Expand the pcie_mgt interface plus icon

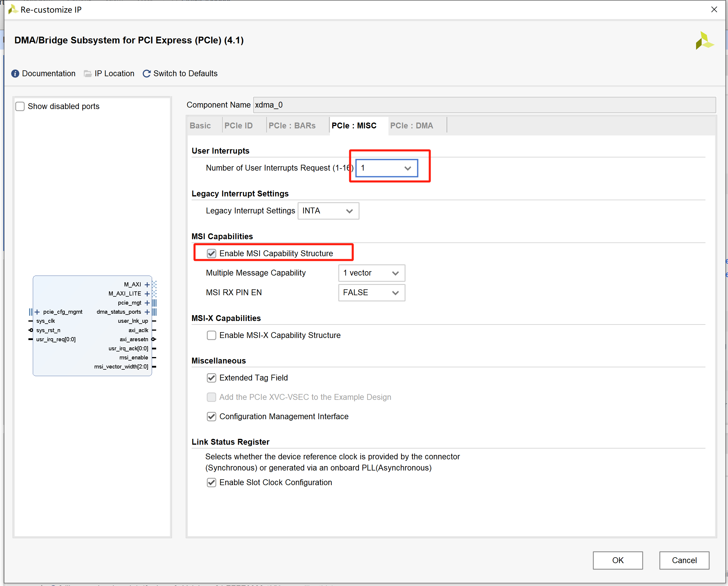[147, 303]
